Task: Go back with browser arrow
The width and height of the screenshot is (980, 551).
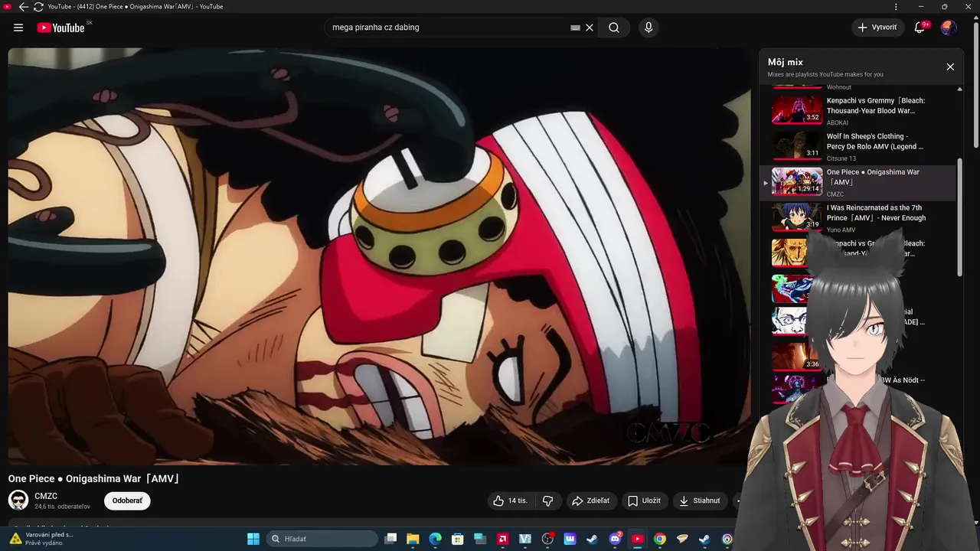Action: [23, 7]
